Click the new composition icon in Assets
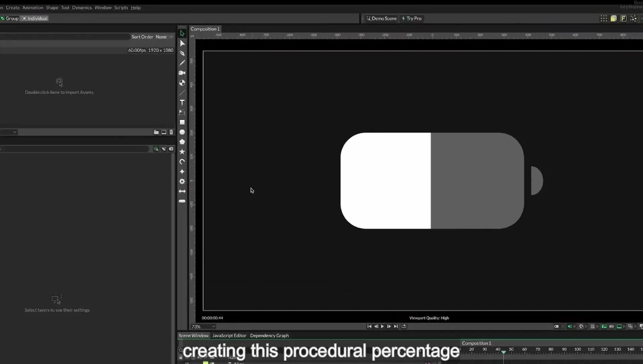 point(164,132)
